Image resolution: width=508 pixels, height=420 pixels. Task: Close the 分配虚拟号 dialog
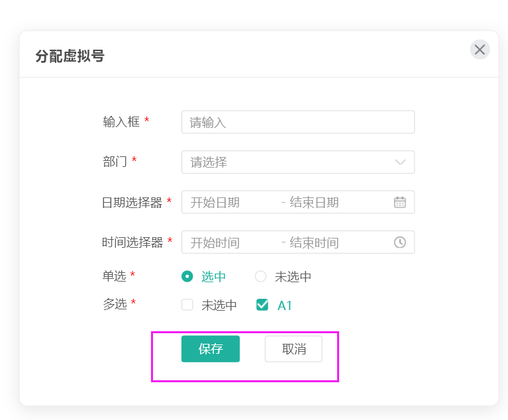coord(480,50)
